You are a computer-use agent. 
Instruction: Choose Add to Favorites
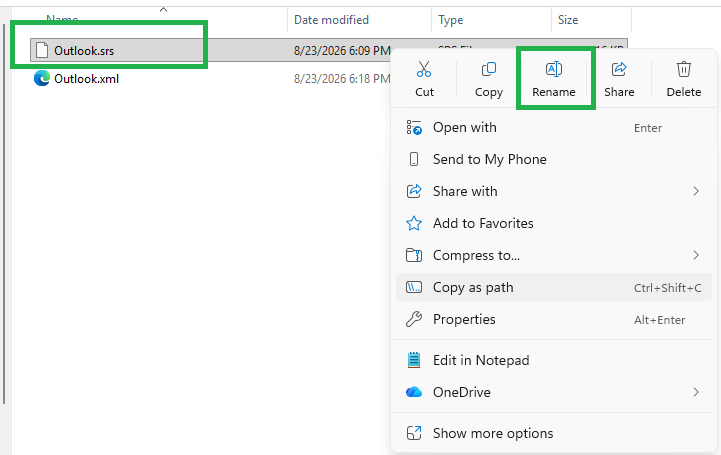tap(554, 223)
